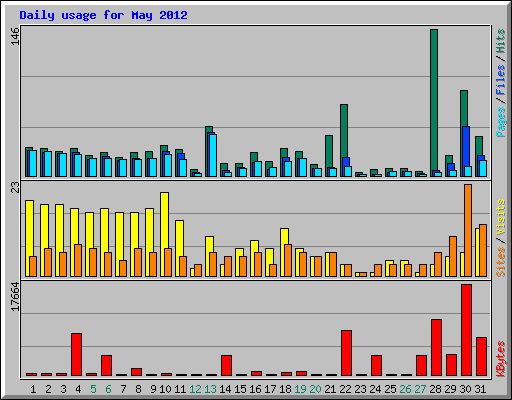This screenshot has width=512, height=400.
Task: Click day label '1' on the x-axis
Action: 33,389
